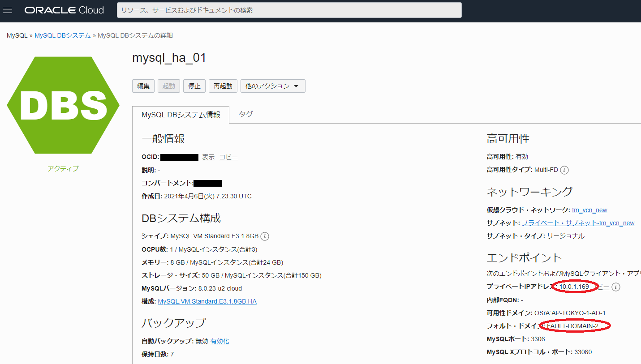Click the X protocol port 33060 value
641x364 pixels.
[583, 352]
